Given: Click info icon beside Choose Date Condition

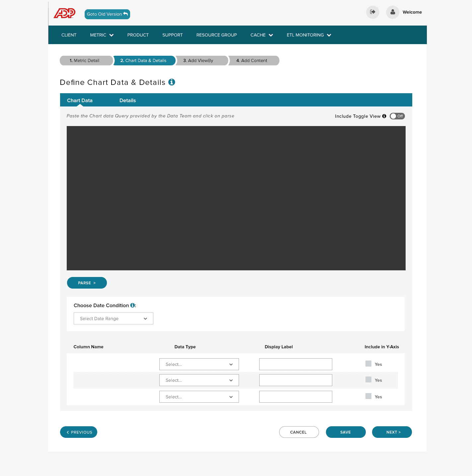Looking at the screenshot, I should [132, 305].
